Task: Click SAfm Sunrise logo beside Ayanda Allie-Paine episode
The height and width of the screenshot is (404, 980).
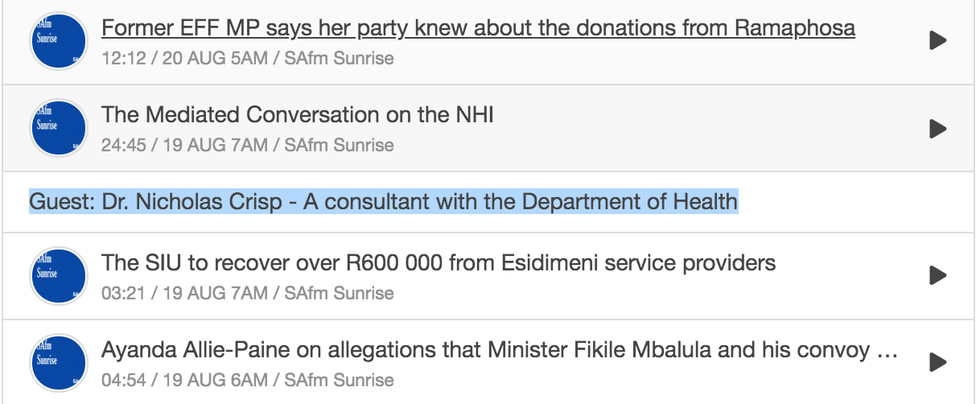Action: pos(58,362)
